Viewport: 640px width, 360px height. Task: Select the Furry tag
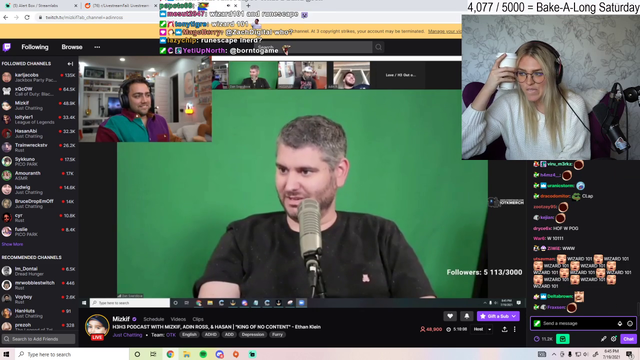pos(277,335)
